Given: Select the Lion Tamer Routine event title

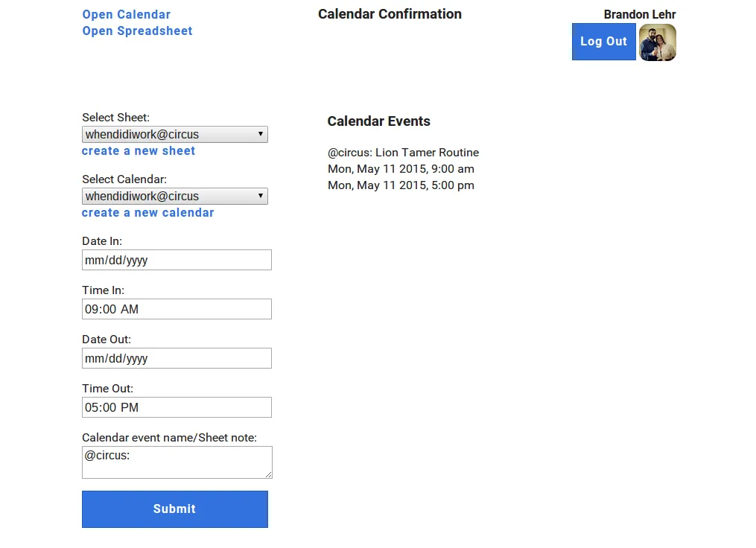Looking at the screenshot, I should coord(403,153).
